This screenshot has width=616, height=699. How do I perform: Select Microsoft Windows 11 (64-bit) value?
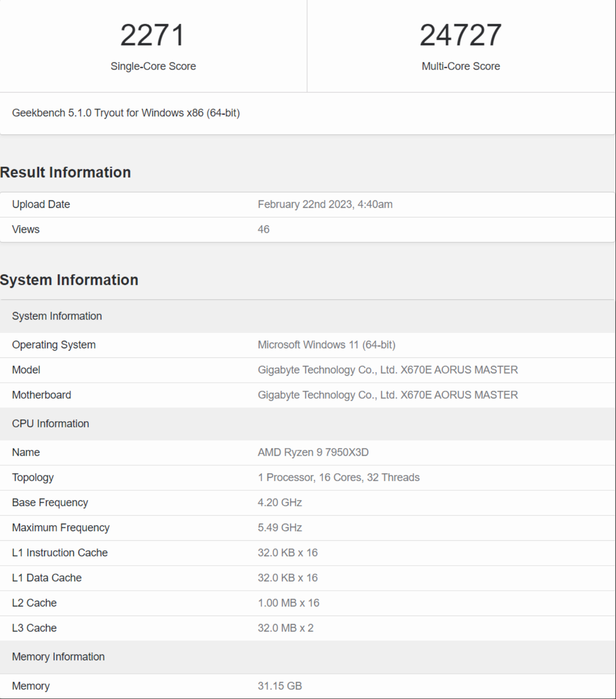coord(327,345)
